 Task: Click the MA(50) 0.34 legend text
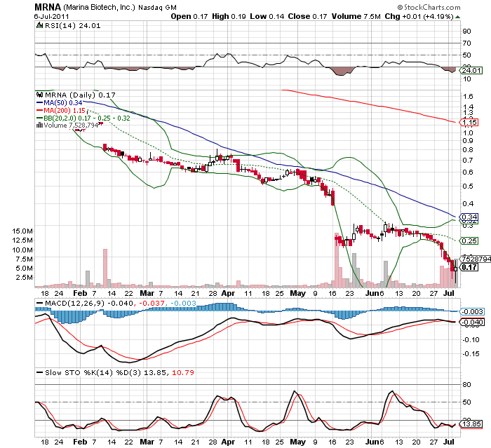(x=63, y=102)
